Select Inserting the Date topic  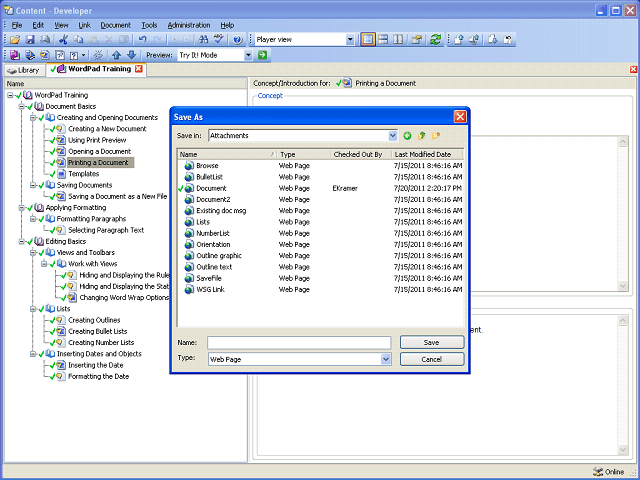(x=96, y=365)
